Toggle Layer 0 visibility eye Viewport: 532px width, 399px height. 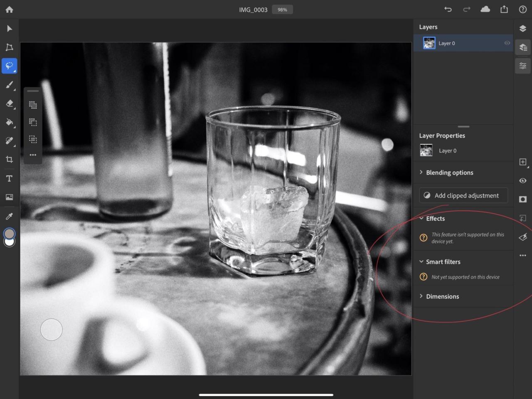pyautogui.click(x=507, y=43)
